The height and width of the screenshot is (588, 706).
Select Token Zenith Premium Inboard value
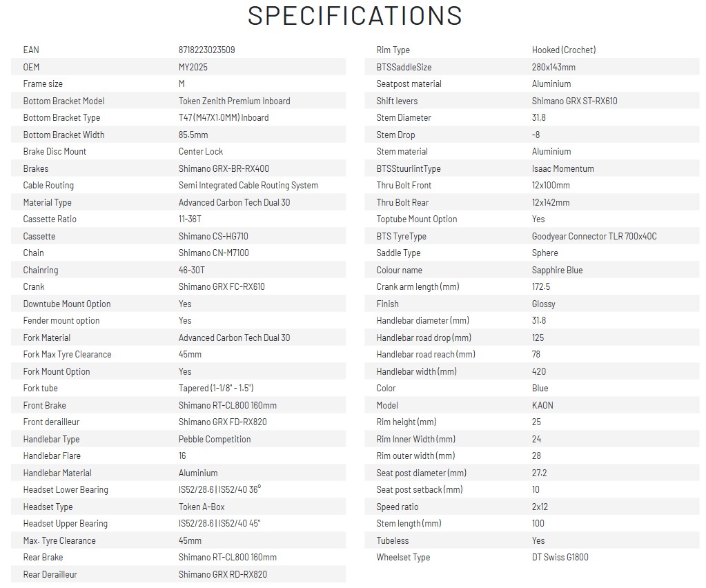click(234, 101)
